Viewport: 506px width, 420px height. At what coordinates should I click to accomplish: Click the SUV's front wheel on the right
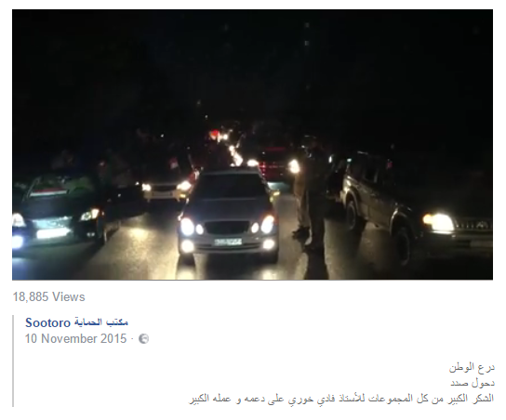point(405,243)
